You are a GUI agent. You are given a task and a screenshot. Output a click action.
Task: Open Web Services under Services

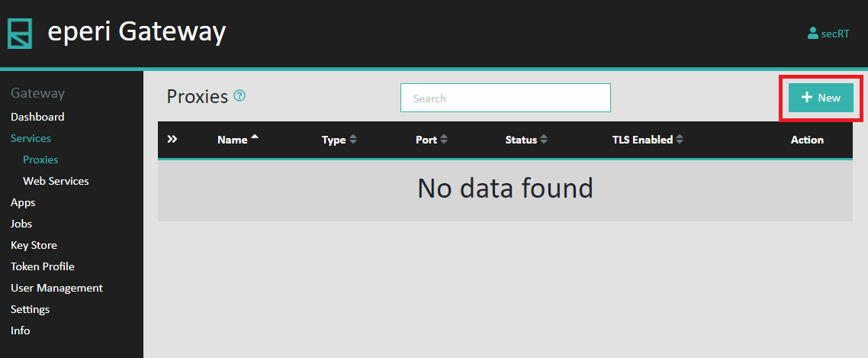(x=56, y=181)
